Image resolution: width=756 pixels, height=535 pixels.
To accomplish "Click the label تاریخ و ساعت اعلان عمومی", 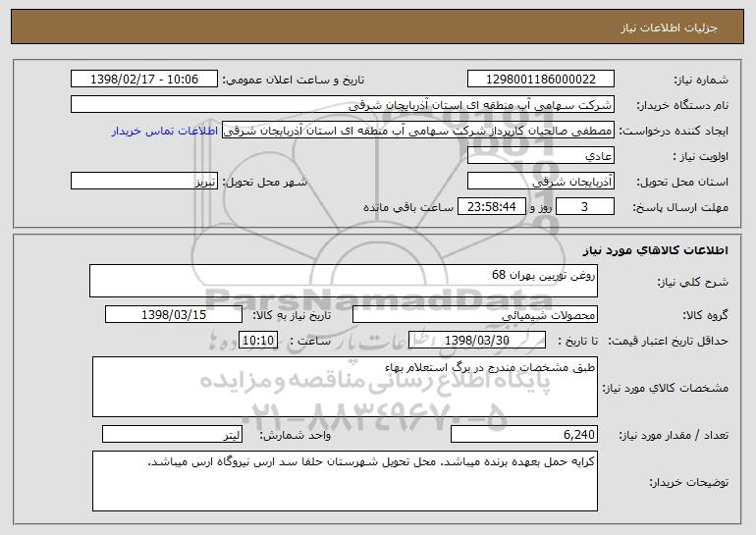I will pyautogui.click(x=294, y=80).
